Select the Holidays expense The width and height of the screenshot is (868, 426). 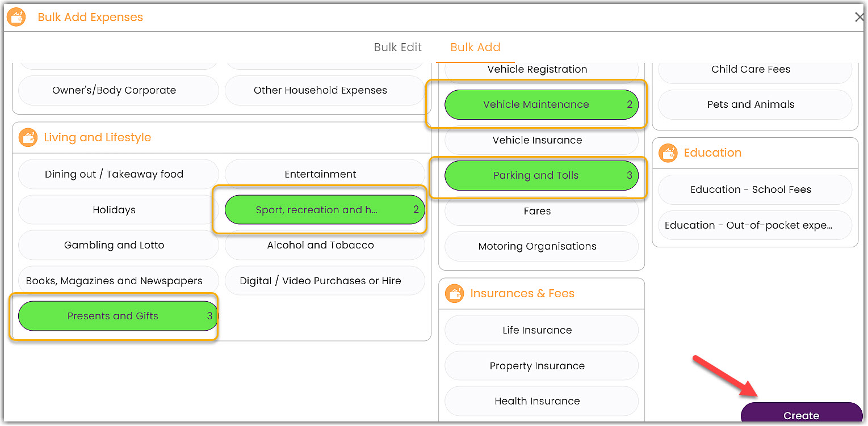click(114, 209)
